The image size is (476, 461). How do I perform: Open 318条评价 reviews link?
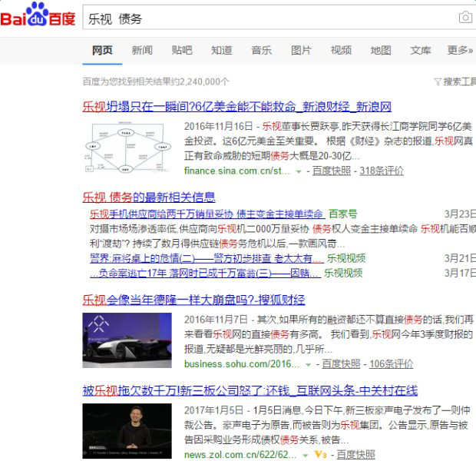(x=382, y=171)
